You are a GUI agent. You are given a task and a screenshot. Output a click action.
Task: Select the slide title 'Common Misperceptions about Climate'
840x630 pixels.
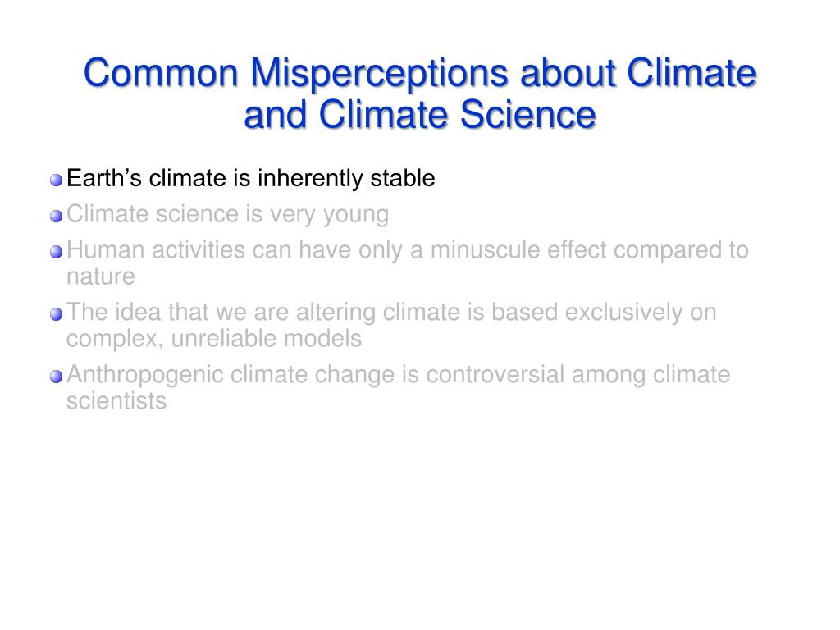coord(420,73)
